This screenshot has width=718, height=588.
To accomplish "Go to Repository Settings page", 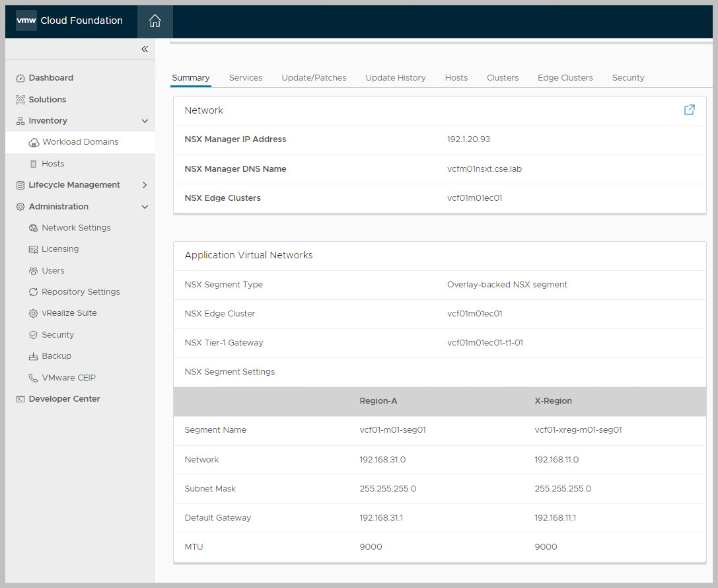I will (81, 292).
